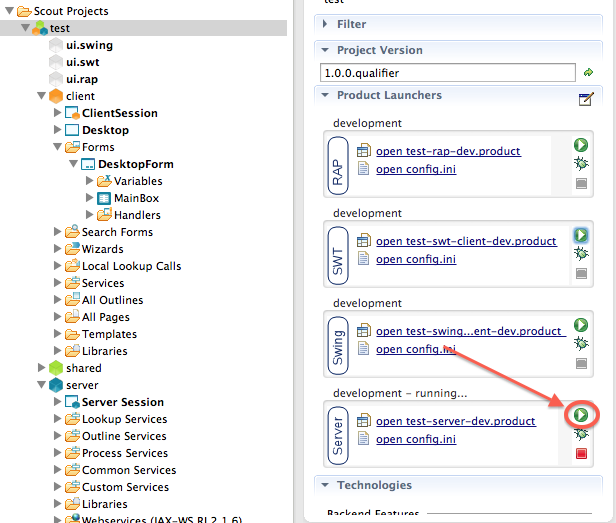Expand the Search Forms folder
The image size is (616, 523).
tap(58, 232)
